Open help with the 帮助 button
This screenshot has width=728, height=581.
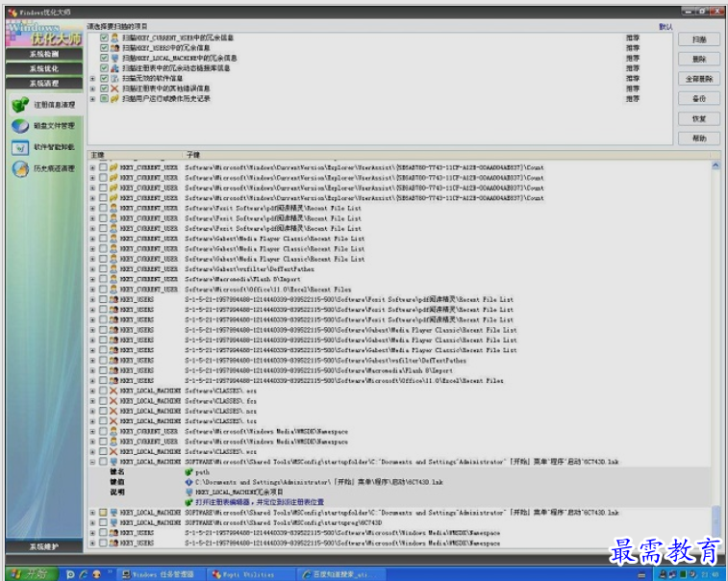[x=699, y=138]
